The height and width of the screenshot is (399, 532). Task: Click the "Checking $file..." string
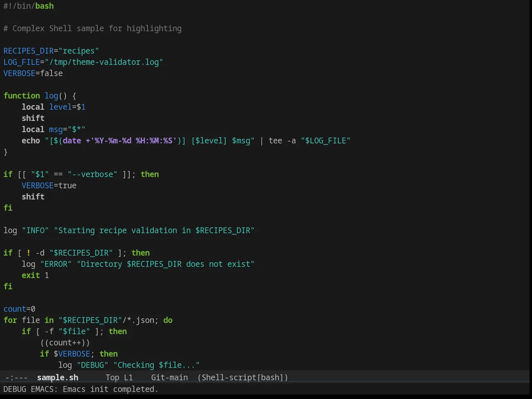(x=156, y=365)
